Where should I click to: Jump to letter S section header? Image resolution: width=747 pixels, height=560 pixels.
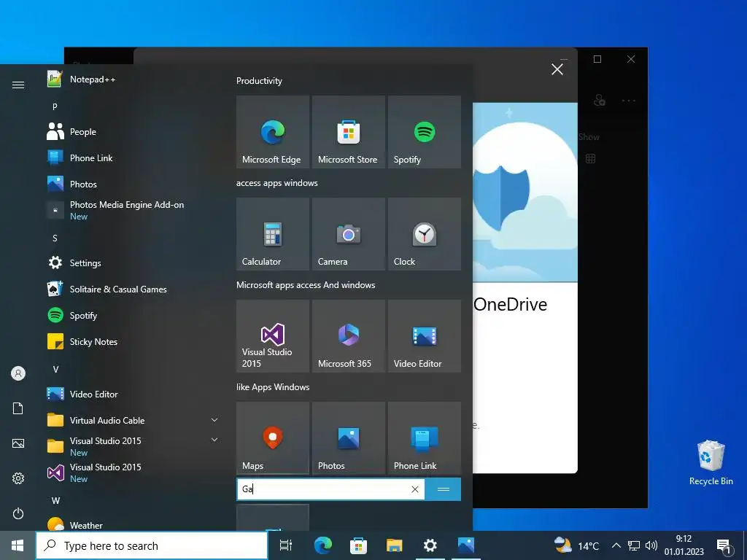point(55,238)
